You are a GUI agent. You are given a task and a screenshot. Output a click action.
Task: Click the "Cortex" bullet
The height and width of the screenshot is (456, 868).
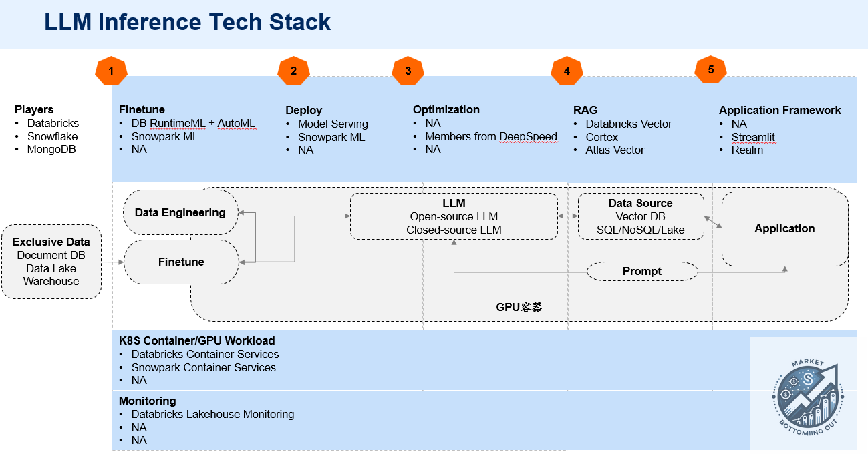pos(602,137)
